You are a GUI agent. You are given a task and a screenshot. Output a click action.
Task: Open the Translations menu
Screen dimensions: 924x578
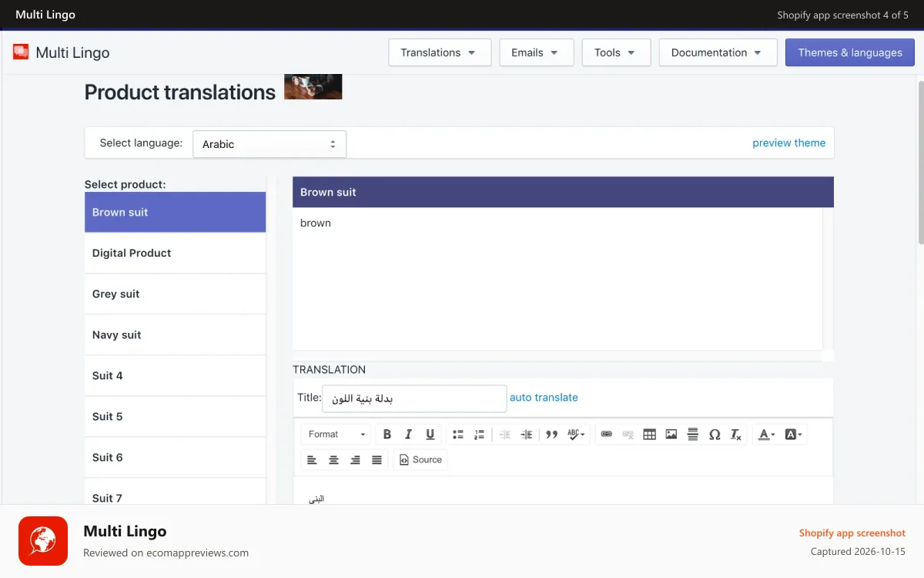point(440,52)
